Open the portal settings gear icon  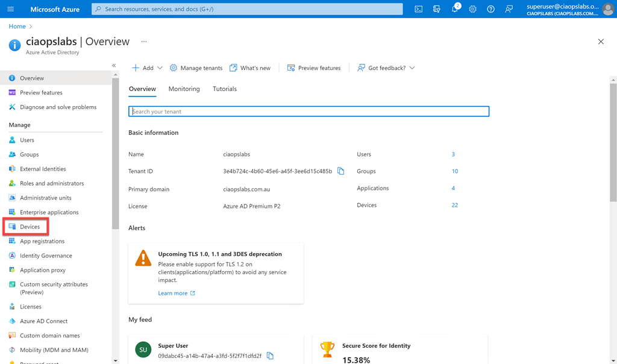tap(473, 9)
